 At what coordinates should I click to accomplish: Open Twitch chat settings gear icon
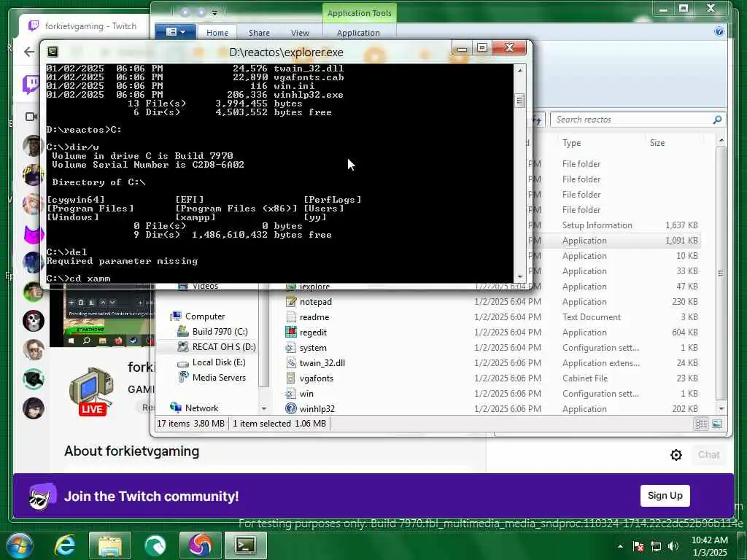click(676, 455)
